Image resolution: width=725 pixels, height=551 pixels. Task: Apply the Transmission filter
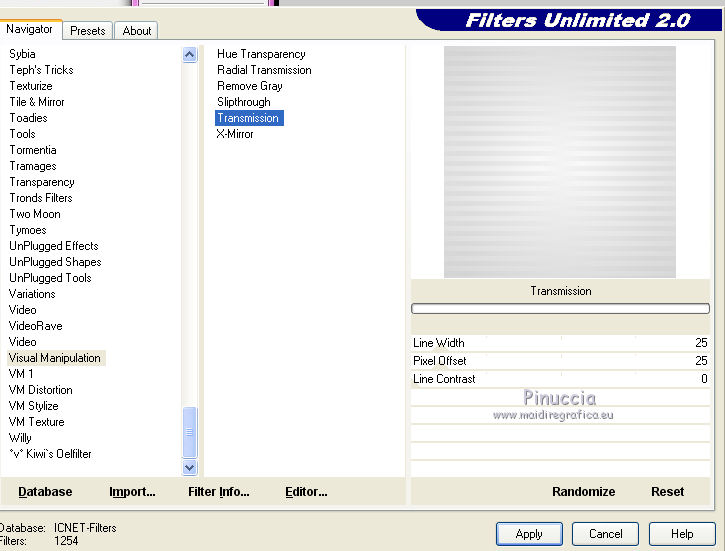click(529, 534)
